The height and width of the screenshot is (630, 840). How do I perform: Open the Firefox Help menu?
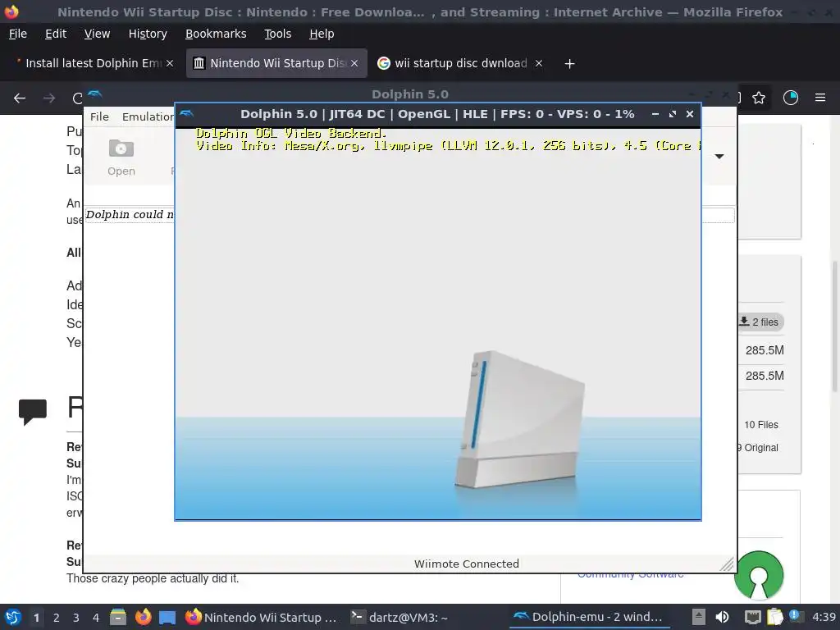point(322,34)
